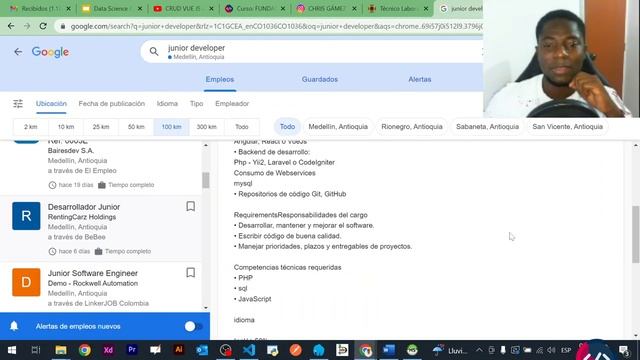Filter by Medellín, Antioquia chip
Image resolution: width=640 pixels, height=360 pixels.
tap(338, 127)
